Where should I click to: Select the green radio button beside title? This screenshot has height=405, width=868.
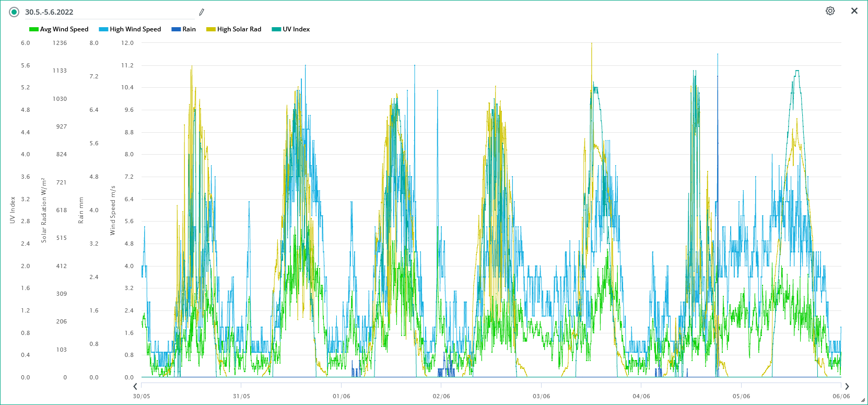tap(14, 12)
